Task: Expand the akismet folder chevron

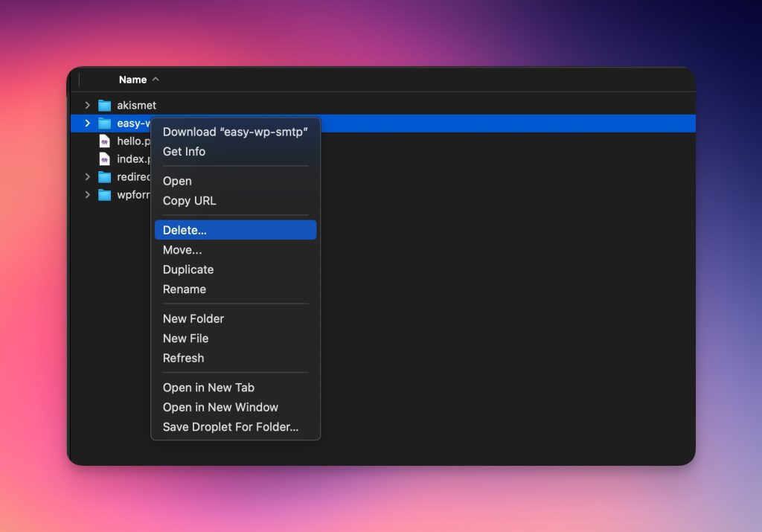Action: click(x=87, y=106)
